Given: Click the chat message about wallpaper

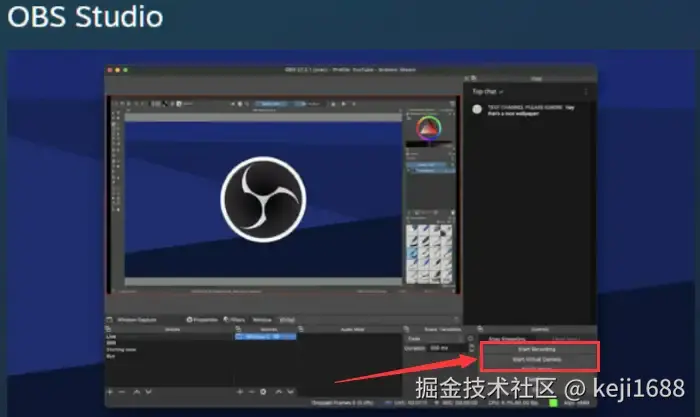Looking at the screenshot, I should [531, 110].
